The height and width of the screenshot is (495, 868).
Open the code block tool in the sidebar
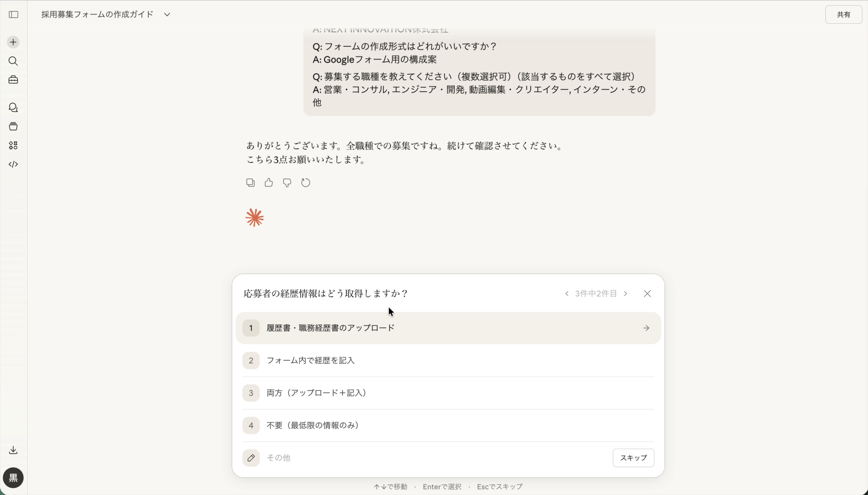point(14,164)
